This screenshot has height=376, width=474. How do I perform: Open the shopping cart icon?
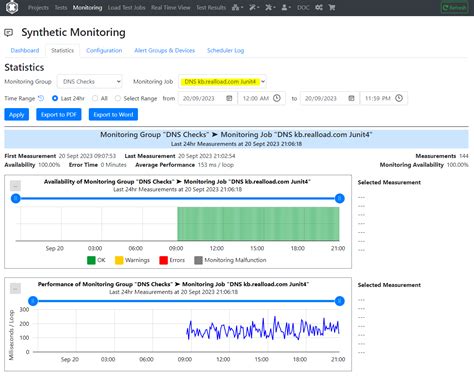(x=332, y=7)
